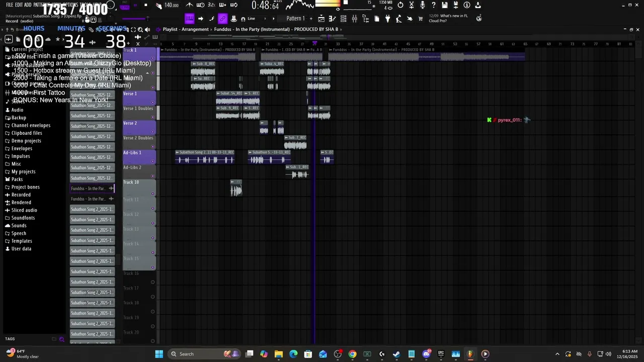Click the stop playback button
644x362 pixels.
pyautogui.click(x=146, y=5)
